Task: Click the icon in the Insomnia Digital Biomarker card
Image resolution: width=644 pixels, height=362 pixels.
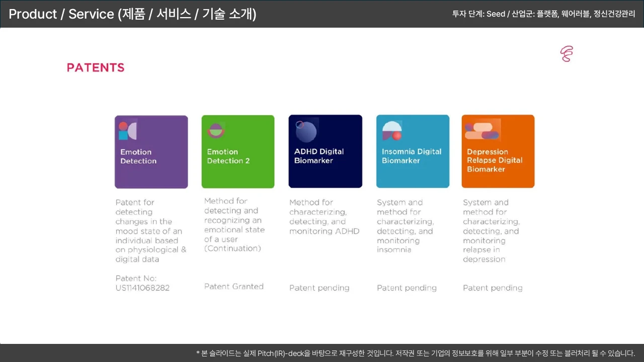Action: 392,131
